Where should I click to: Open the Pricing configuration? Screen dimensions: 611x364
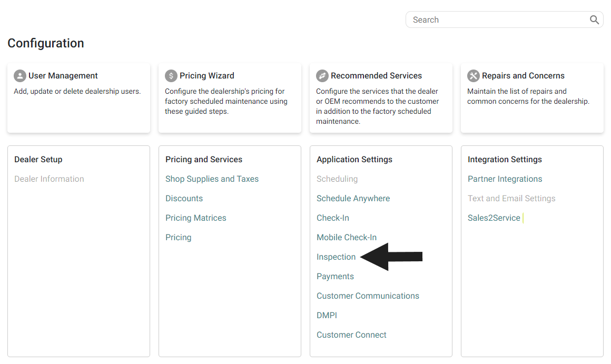(178, 237)
